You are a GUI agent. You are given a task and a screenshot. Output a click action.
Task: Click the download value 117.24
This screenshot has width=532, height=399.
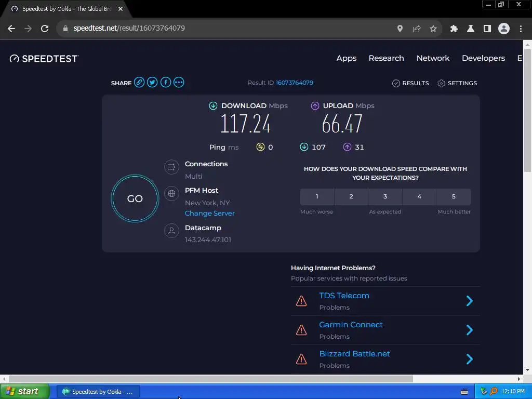point(245,124)
